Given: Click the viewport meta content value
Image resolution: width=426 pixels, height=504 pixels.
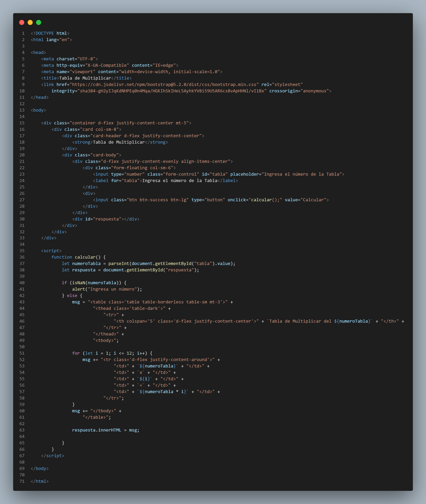Looking at the screenshot, I should pos(169,72).
